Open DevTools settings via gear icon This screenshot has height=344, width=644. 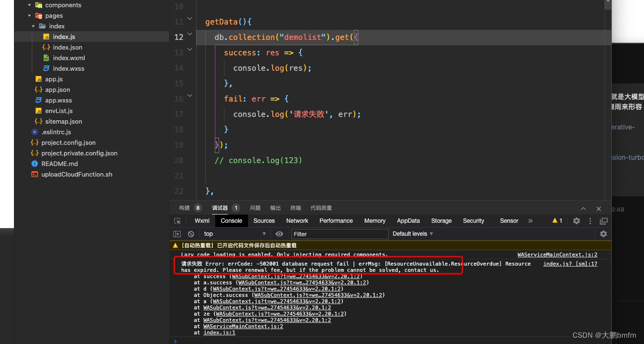576,221
